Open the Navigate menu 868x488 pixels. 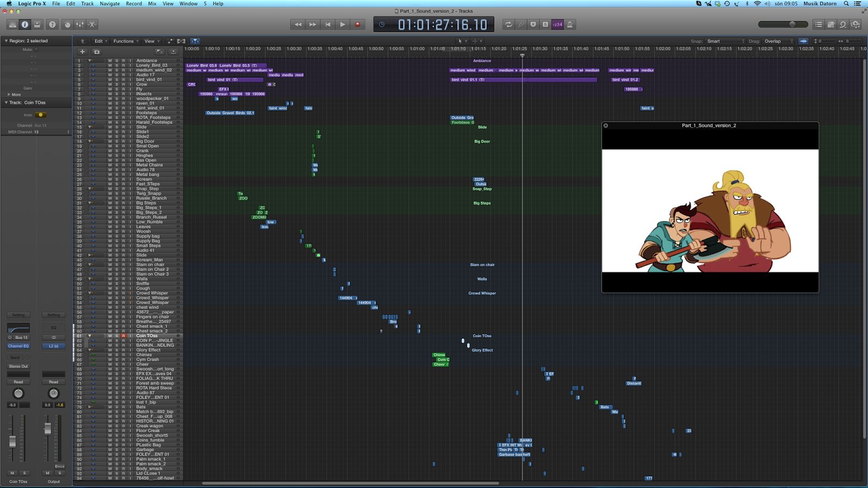click(x=110, y=4)
